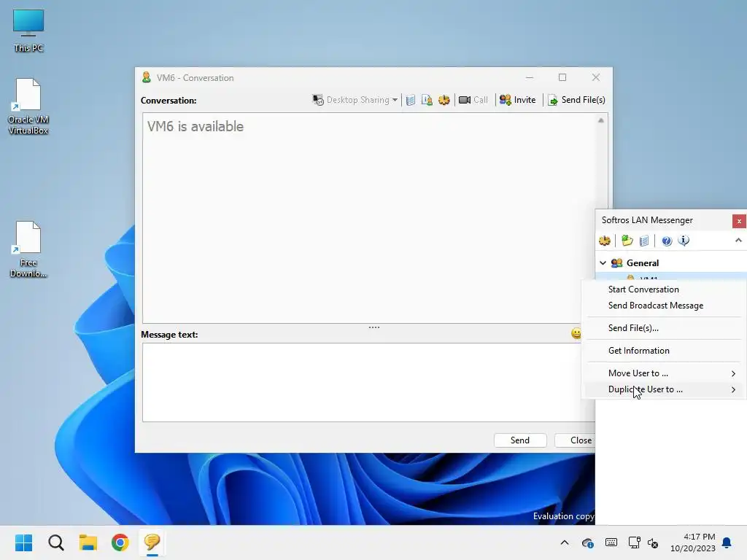The height and width of the screenshot is (560, 747).
Task: Open the This PC desktop icon
Action: (28, 31)
